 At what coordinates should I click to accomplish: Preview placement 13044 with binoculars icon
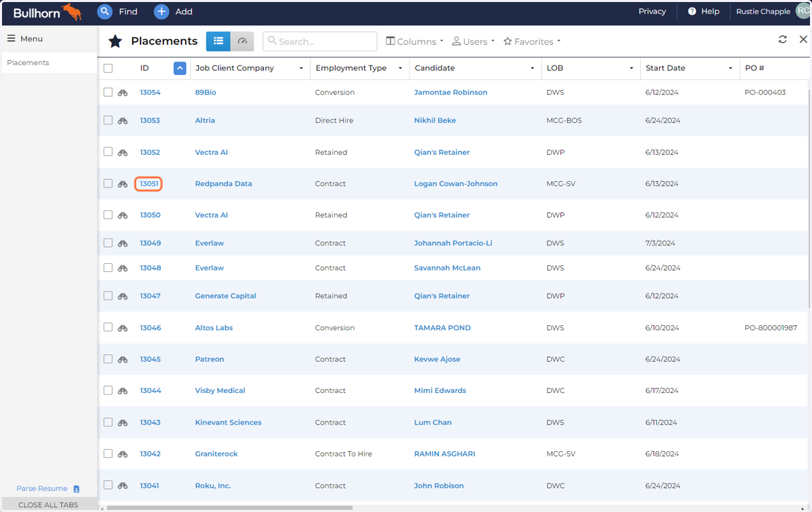tap(122, 391)
